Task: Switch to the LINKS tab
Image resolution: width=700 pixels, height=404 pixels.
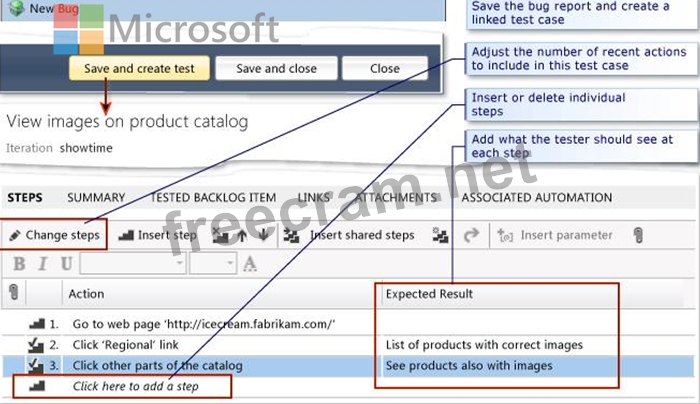Action: pyautogui.click(x=313, y=197)
